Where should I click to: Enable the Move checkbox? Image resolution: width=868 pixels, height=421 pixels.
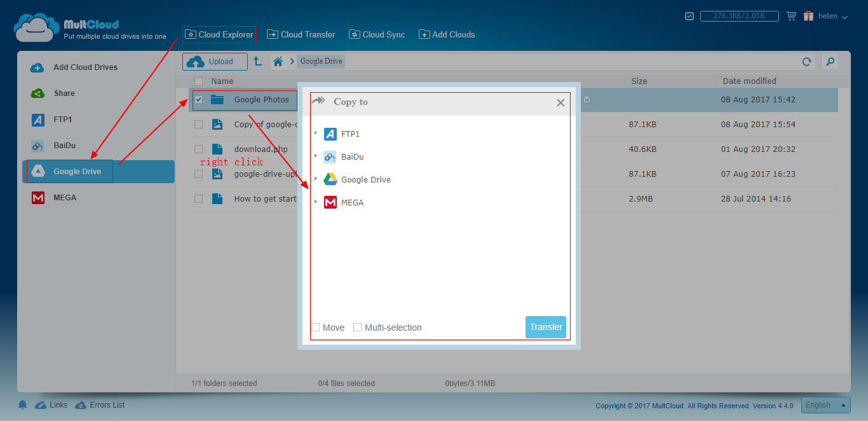point(316,328)
